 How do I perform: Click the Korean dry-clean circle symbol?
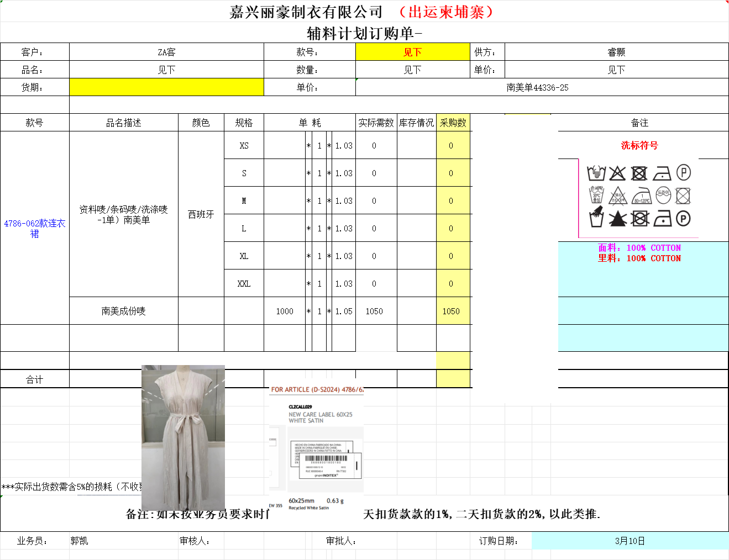[663, 195]
